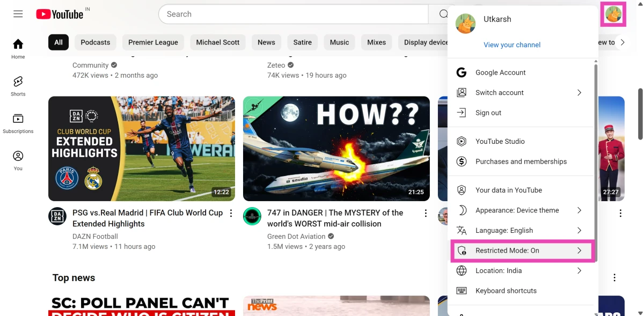
Task: Click the Search input field
Action: (x=294, y=14)
